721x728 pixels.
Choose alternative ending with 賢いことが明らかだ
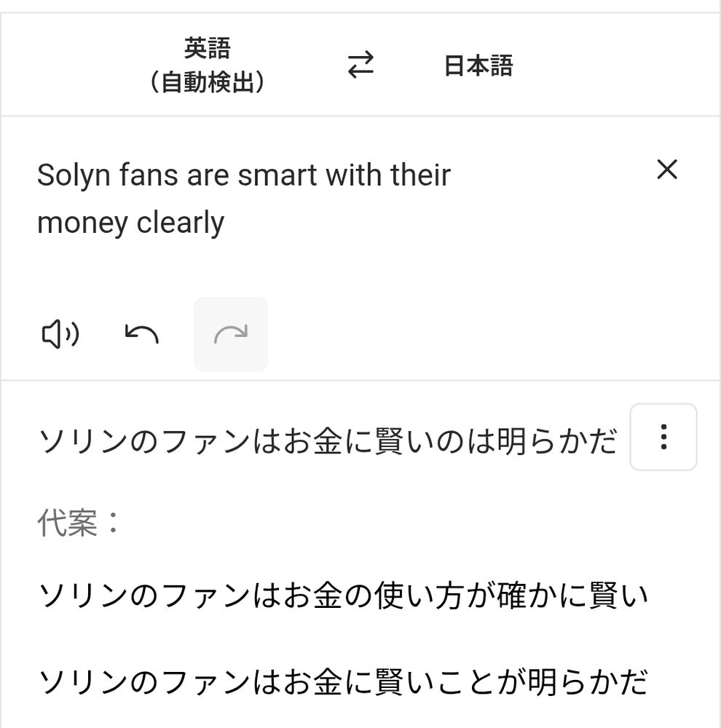click(342, 682)
